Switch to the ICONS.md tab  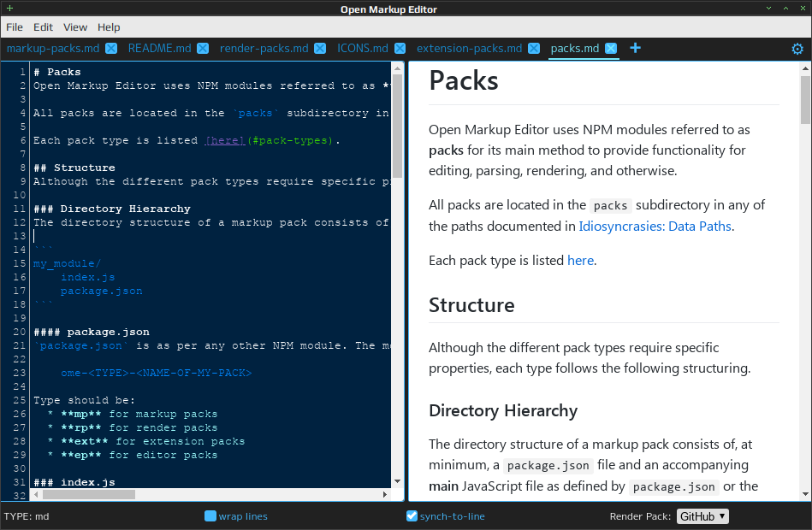(363, 48)
